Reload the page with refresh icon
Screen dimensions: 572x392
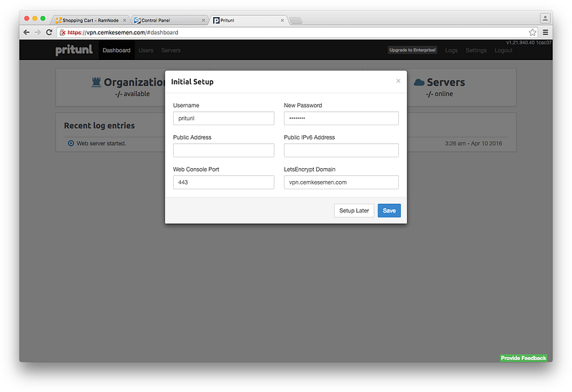pos(49,32)
